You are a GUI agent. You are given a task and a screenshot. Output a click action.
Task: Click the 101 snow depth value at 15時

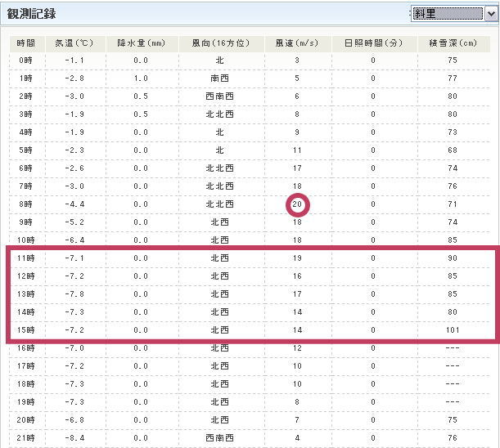coord(453,330)
